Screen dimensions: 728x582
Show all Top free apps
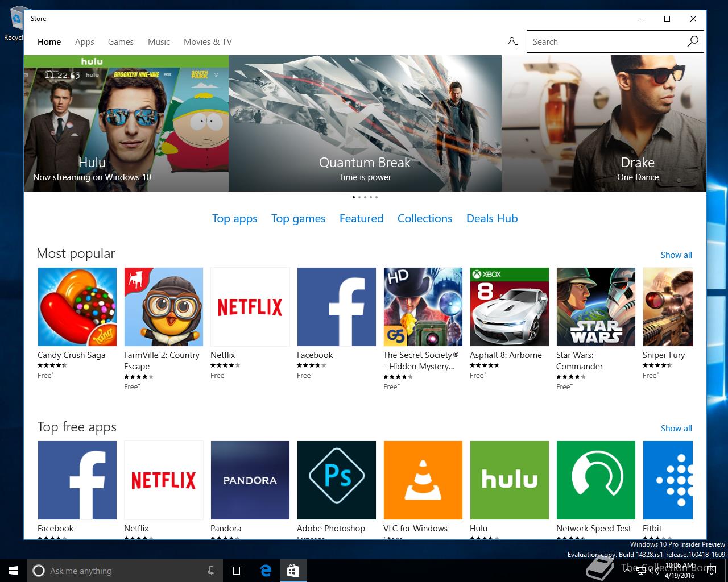tap(676, 429)
